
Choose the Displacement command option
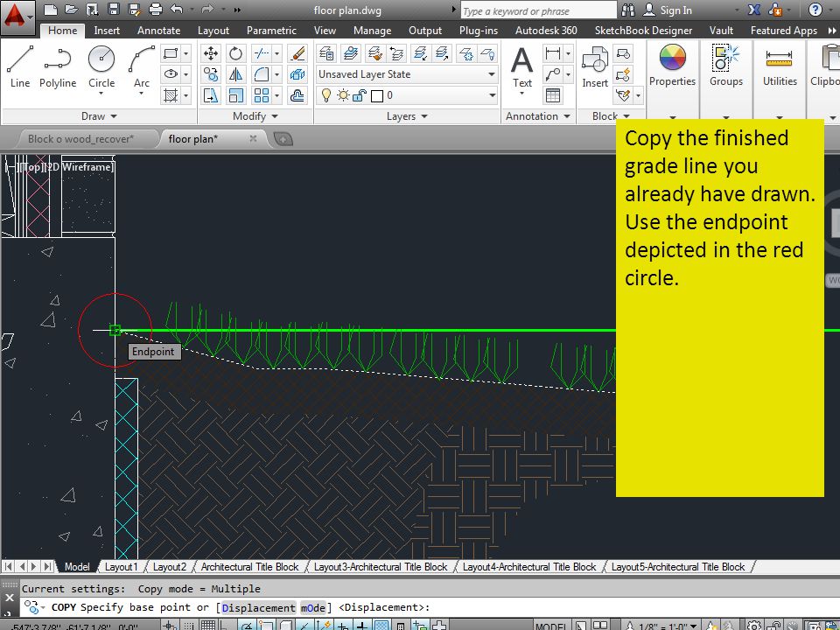click(x=258, y=607)
